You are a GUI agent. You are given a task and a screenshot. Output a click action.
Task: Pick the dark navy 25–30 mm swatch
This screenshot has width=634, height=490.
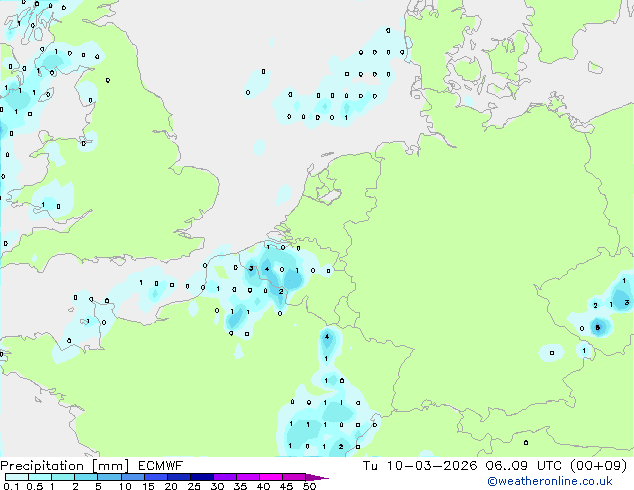[201, 477]
